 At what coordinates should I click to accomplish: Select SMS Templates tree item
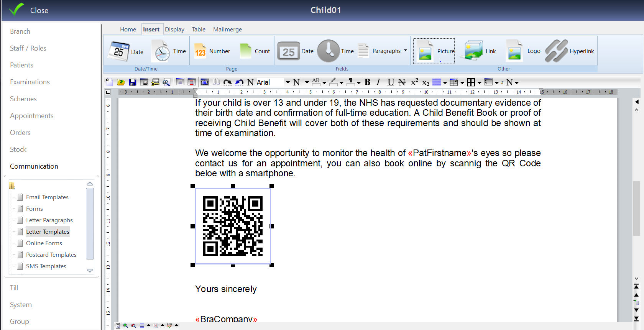[x=46, y=266]
